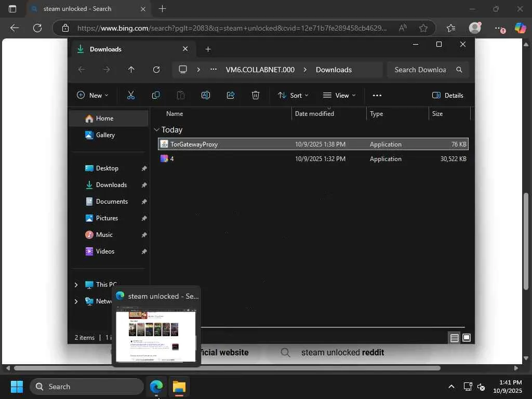Select the steam unlocked browser tab
The image size is (532, 399).
click(87, 9)
